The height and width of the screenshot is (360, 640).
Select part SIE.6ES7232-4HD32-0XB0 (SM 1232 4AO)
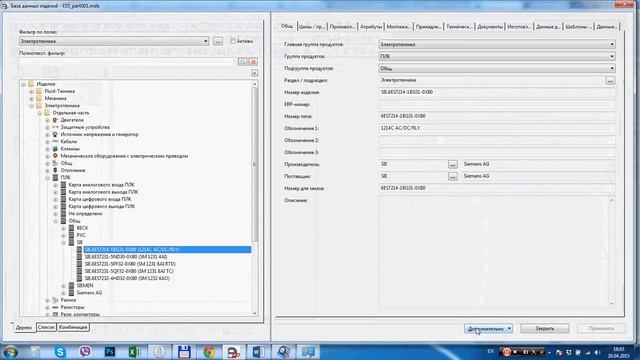127,279
